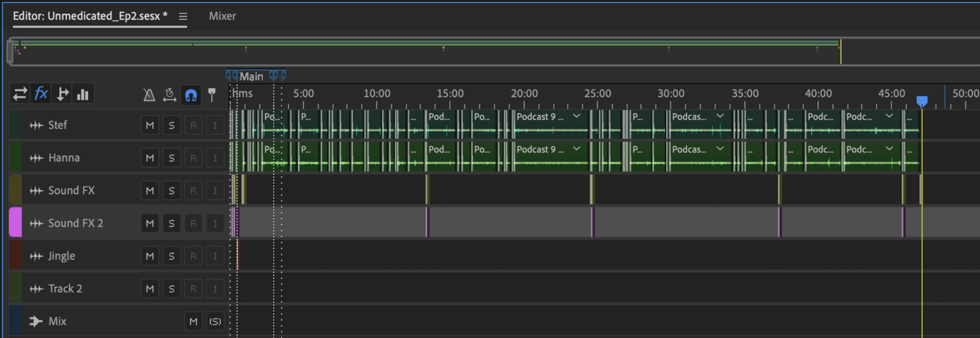Image resolution: width=980 pixels, height=338 pixels.
Task: Open the Sends controls view
Action: [62, 95]
